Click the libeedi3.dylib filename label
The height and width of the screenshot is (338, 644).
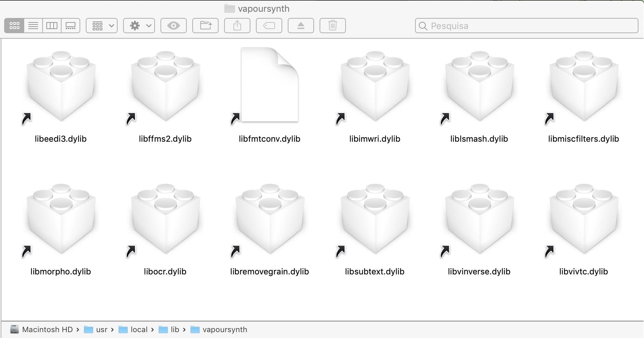(x=61, y=139)
